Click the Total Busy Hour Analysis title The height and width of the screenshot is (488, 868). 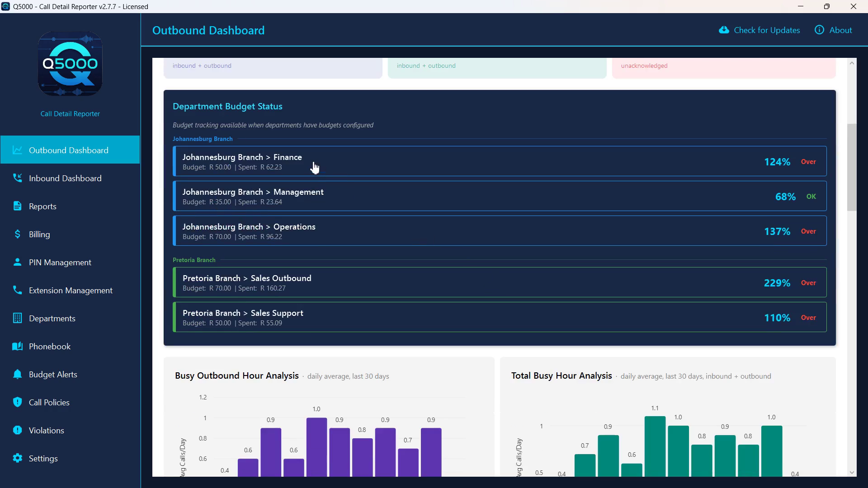coord(561,375)
